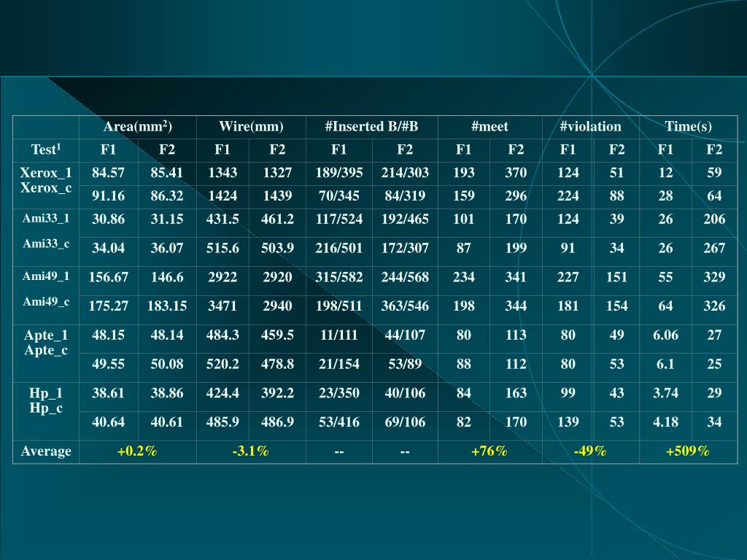Click the "Area(mm²)" column header
Viewport: 747px width, 560px height.
(138, 127)
